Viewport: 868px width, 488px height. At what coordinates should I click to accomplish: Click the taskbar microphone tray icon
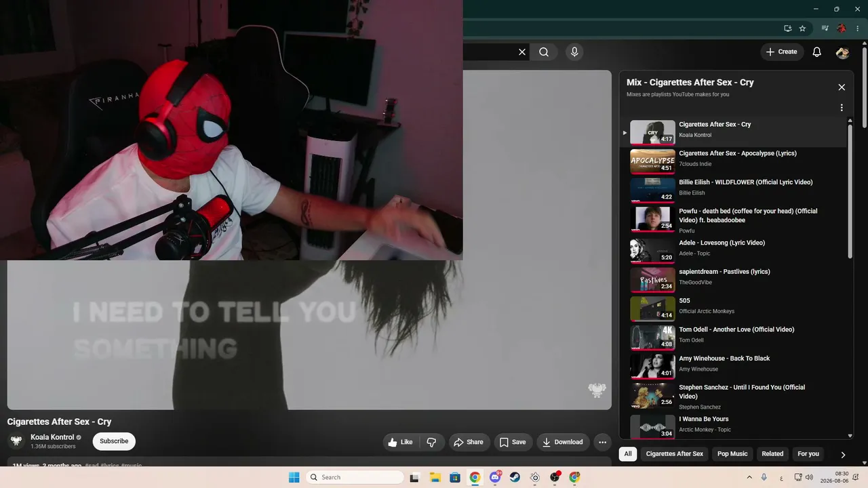[x=764, y=477]
